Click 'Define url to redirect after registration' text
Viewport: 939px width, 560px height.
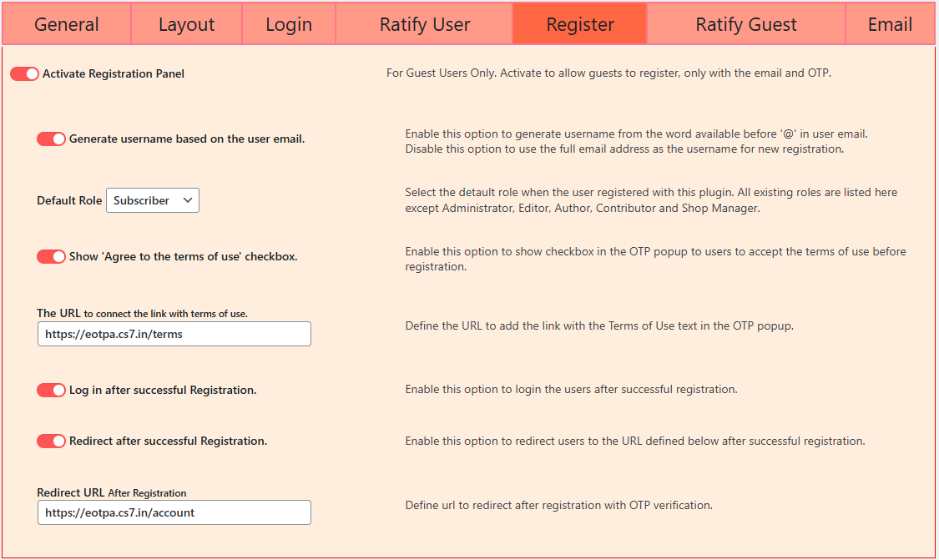click(x=558, y=506)
